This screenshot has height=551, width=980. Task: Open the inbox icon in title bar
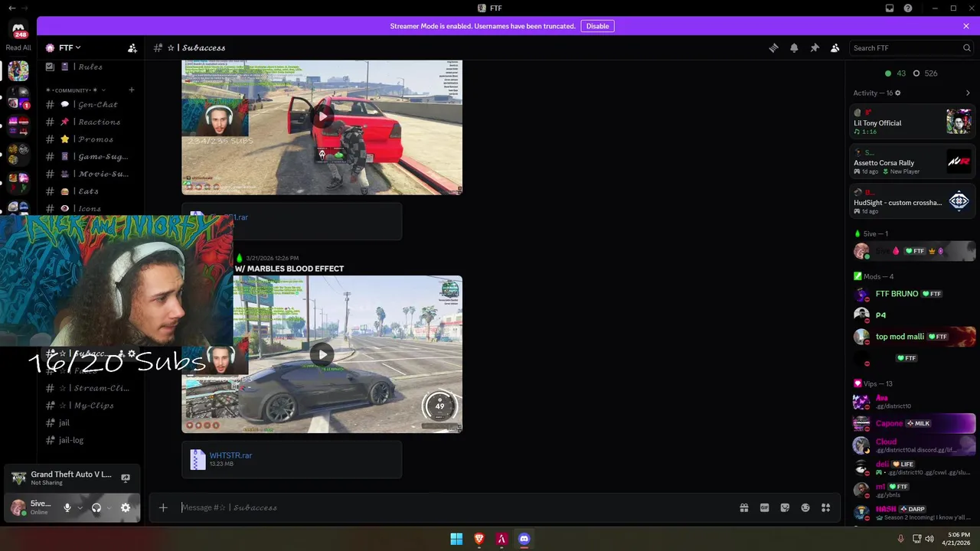pyautogui.click(x=890, y=8)
